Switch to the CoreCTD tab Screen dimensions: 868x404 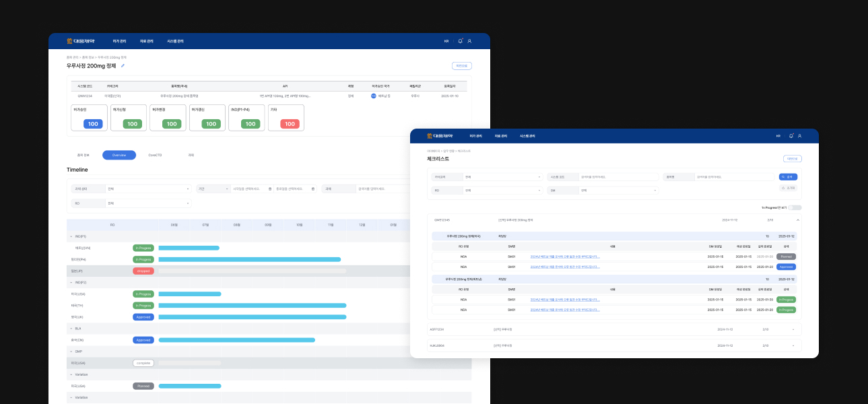coord(155,155)
